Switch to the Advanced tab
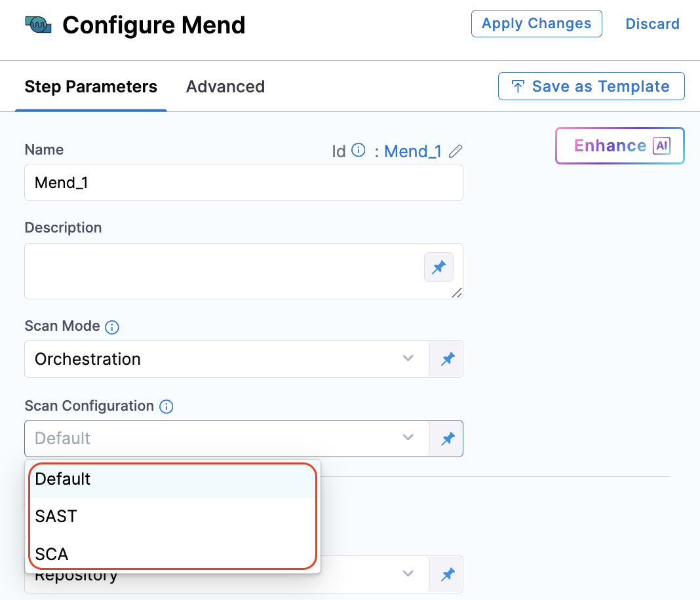This screenshot has height=600, width=700. [225, 86]
